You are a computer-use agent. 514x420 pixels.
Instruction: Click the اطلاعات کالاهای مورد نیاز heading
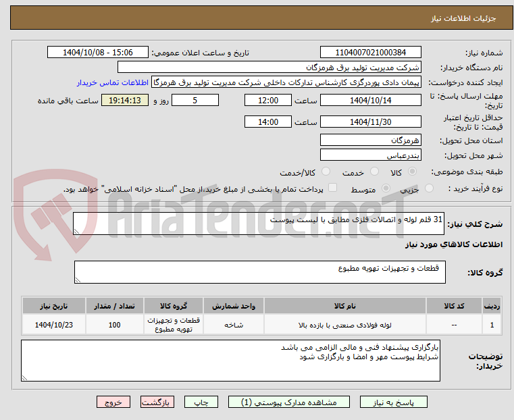454,244
